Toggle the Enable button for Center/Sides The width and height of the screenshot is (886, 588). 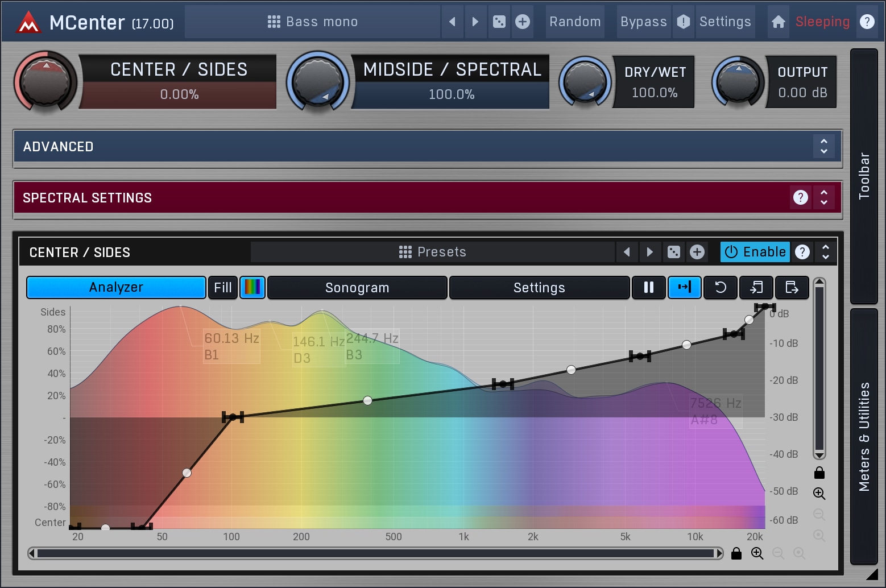(755, 252)
